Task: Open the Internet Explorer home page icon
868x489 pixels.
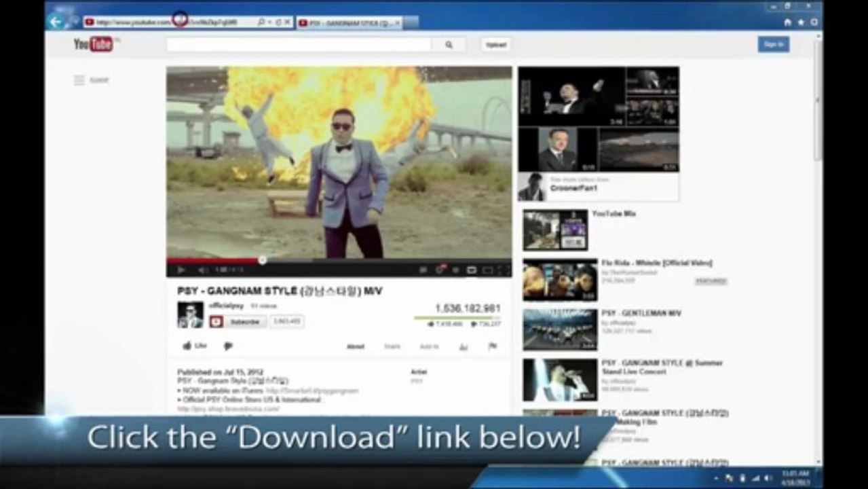Action: tap(787, 22)
